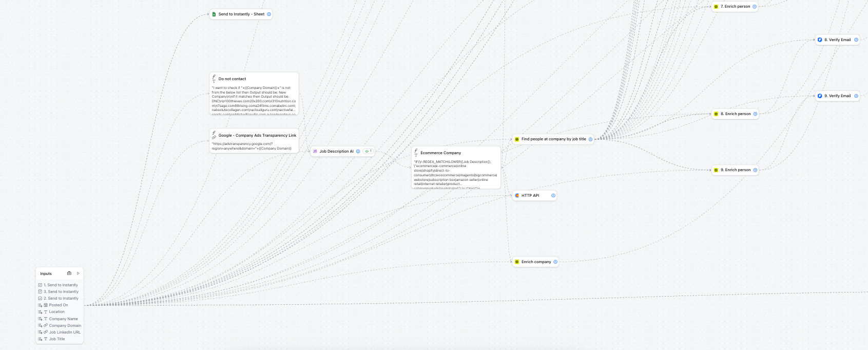868x350 pixels.
Task: Toggle checkbox for 3. Send to Instantly
Action: [x=40, y=291]
